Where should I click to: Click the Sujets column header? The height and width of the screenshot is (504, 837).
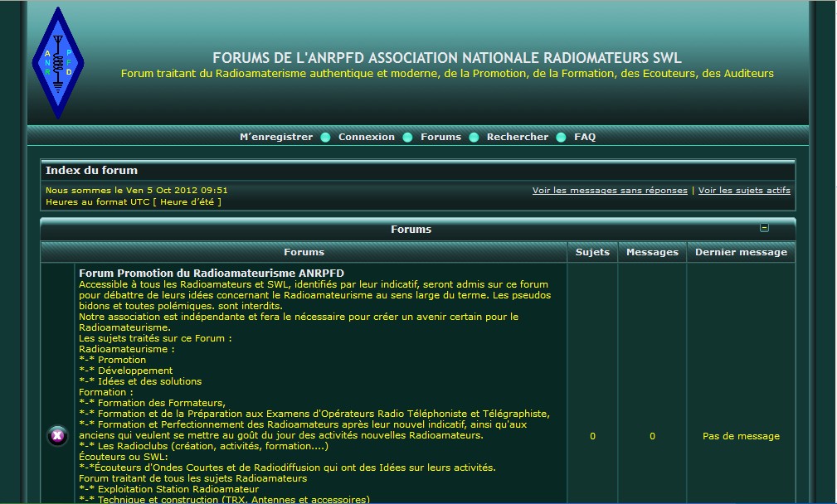592,252
